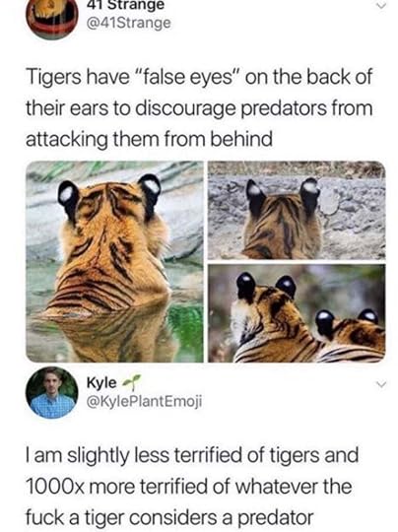Expand Kyle's tweet options chevron
The height and width of the screenshot is (532, 398).
pyautogui.click(x=381, y=384)
